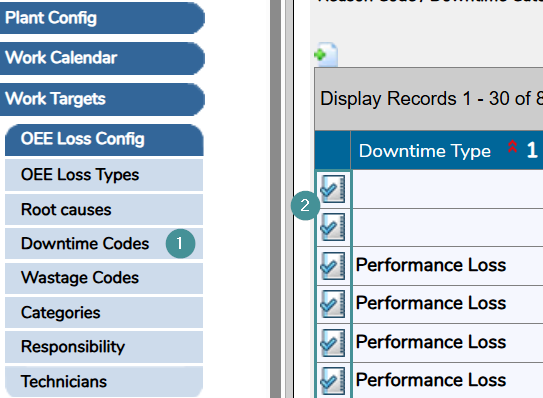Edit the first Performance Loss record
This screenshot has width=543, height=398.
click(x=332, y=266)
